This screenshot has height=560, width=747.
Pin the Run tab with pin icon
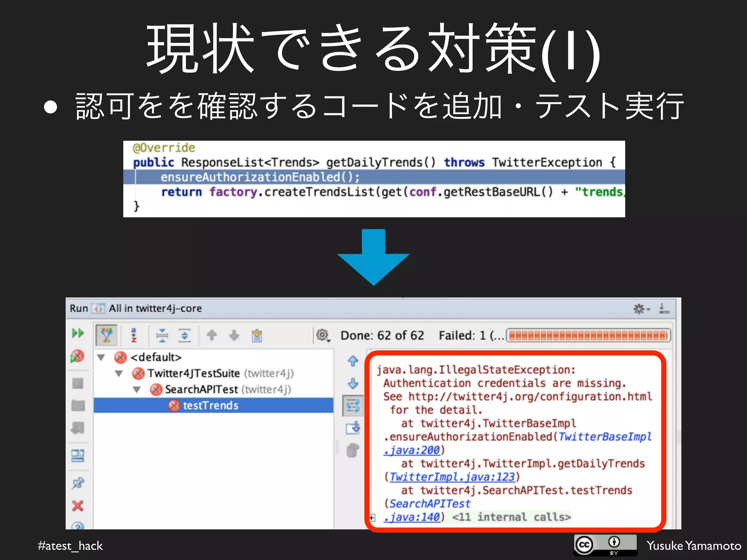point(78,483)
